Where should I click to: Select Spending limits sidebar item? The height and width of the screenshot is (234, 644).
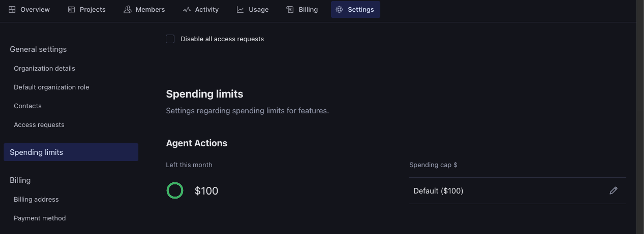point(36,152)
